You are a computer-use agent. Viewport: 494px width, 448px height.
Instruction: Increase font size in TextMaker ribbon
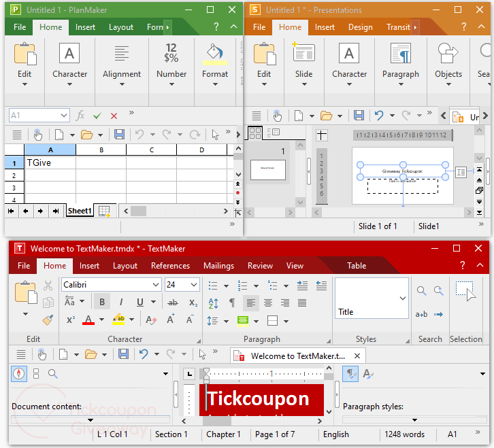170,320
